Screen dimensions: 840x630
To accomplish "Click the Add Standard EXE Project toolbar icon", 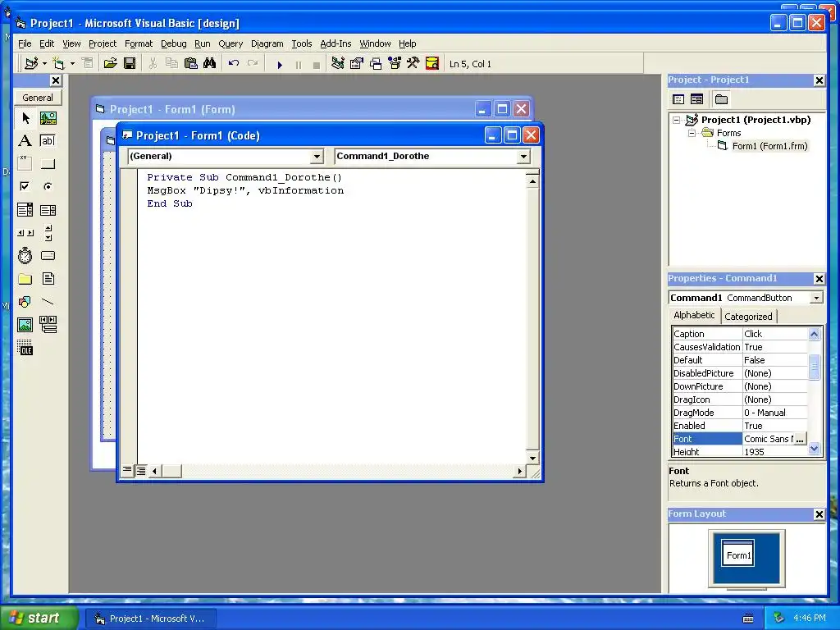I will [x=31, y=64].
